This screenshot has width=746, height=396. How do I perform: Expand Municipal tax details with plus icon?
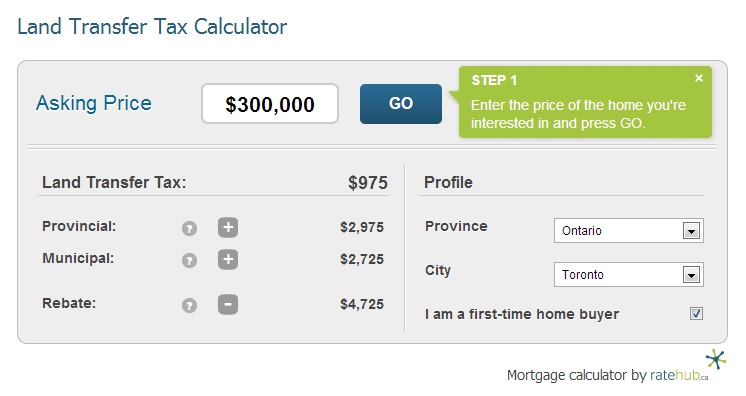[x=228, y=259]
